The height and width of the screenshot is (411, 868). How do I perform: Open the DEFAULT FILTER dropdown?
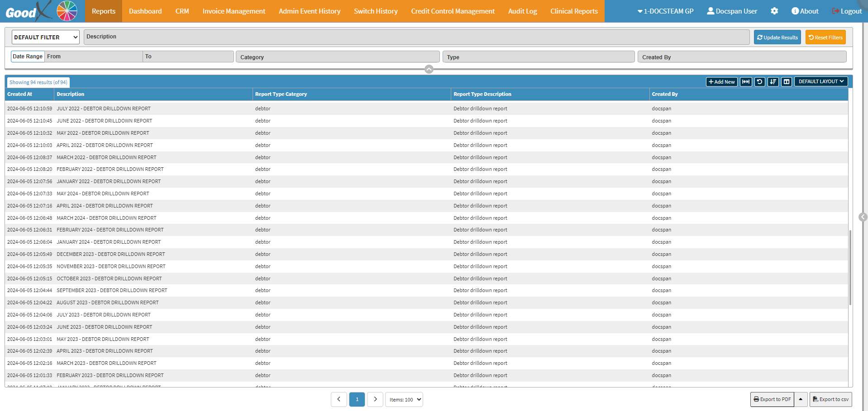click(x=45, y=37)
